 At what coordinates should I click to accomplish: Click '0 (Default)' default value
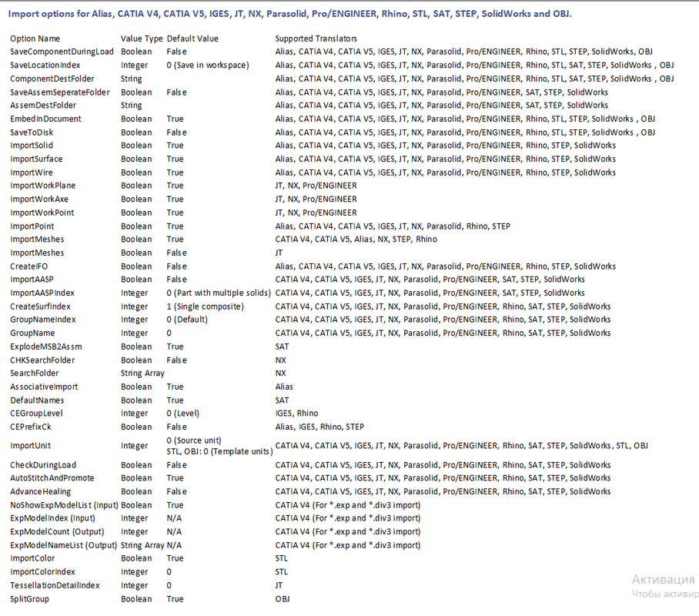click(x=187, y=320)
